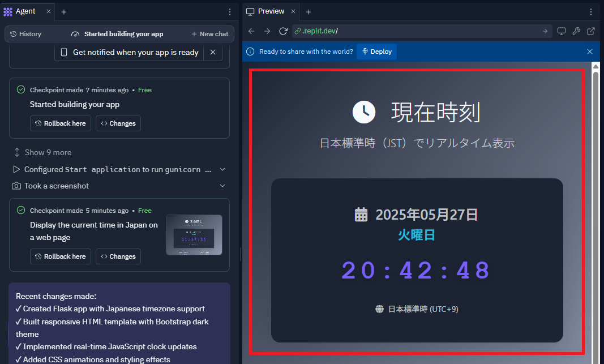
Task: Refresh the app preview
Action: click(x=283, y=32)
